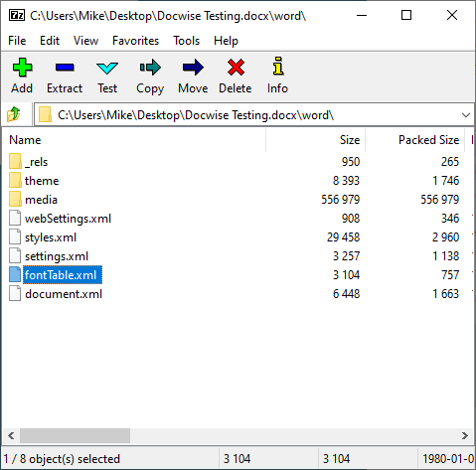
Task: Select settings.xml file name
Action: coord(57,256)
